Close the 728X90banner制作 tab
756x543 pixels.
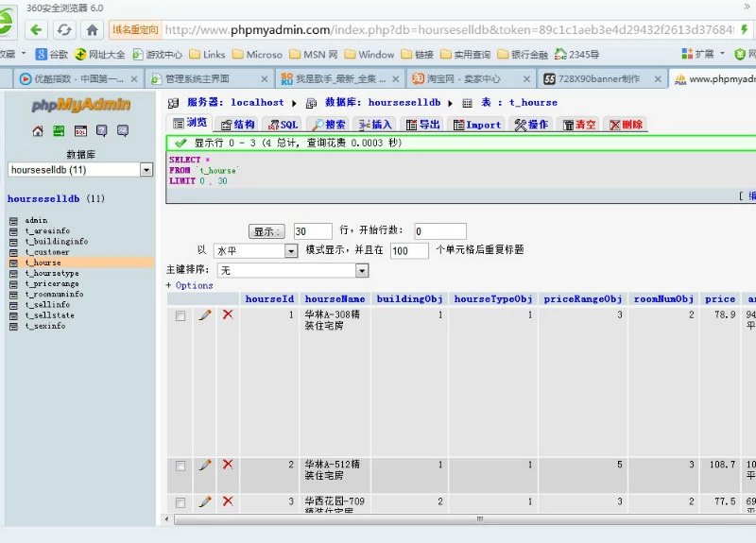658,79
